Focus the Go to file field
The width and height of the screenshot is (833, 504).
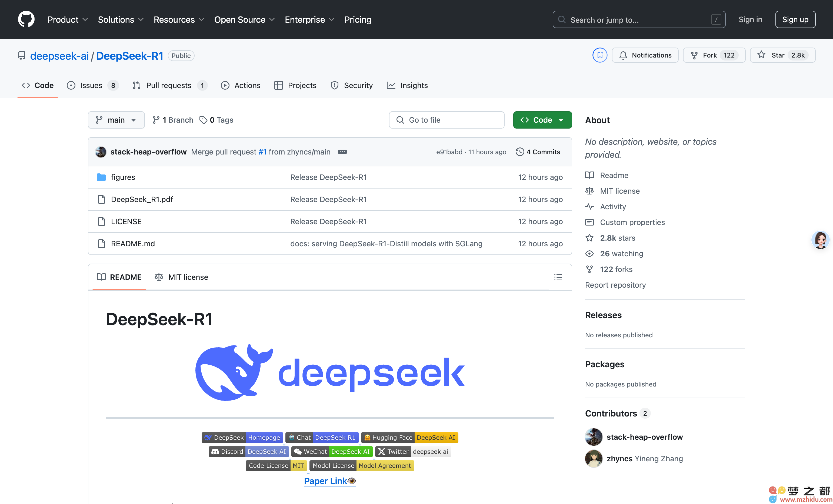446,120
